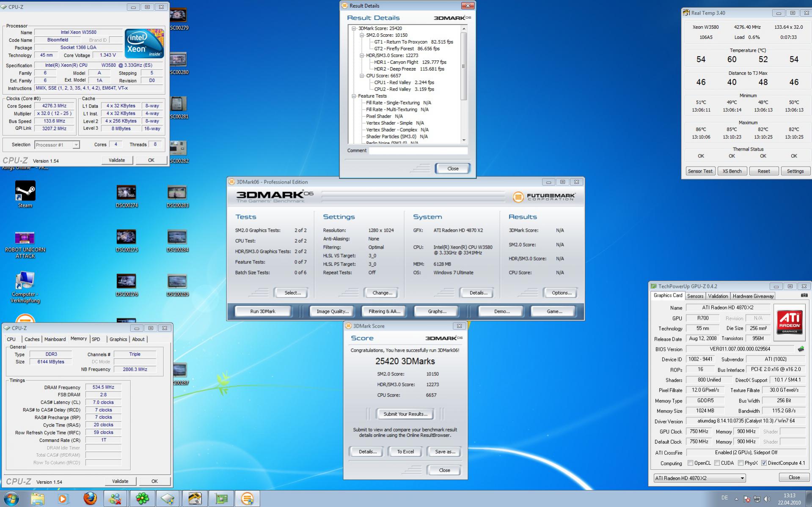The height and width of the screenshot is (507, 812).
Task: Open the ATI Radeon HD 4870 X2 dropdown
Action: click(x=742, y=478)
